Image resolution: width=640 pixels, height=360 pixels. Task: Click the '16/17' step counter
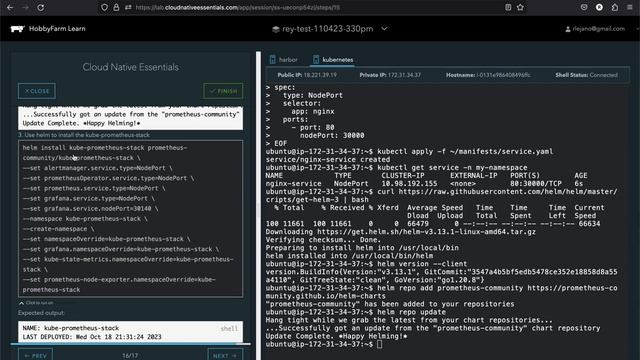coord(130,356)
